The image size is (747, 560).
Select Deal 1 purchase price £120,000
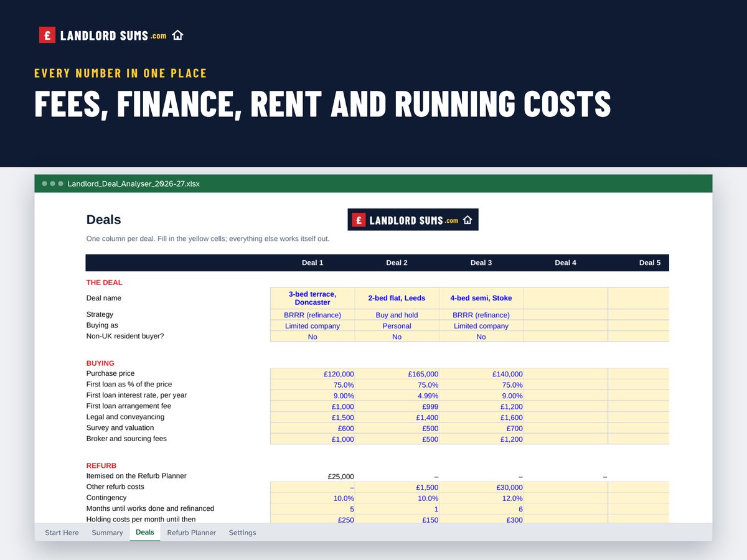tap(312, 374)
